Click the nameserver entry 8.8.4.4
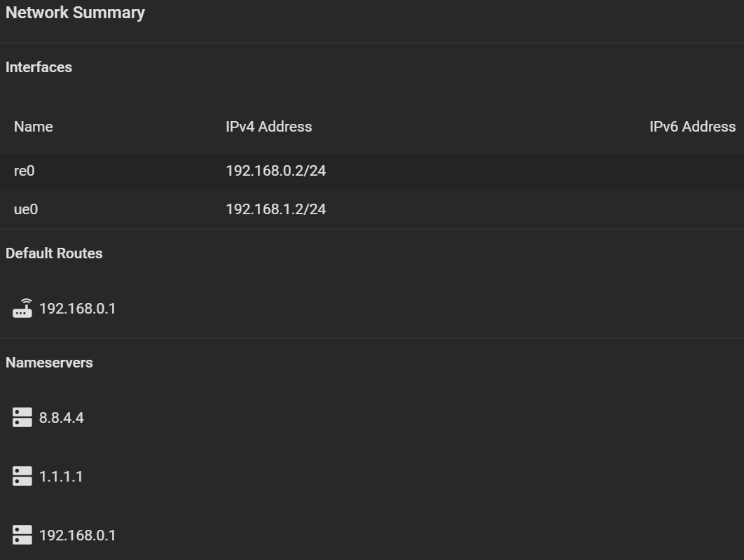The width and height of the screenshot is (744, 560). [x=61, y=418]
